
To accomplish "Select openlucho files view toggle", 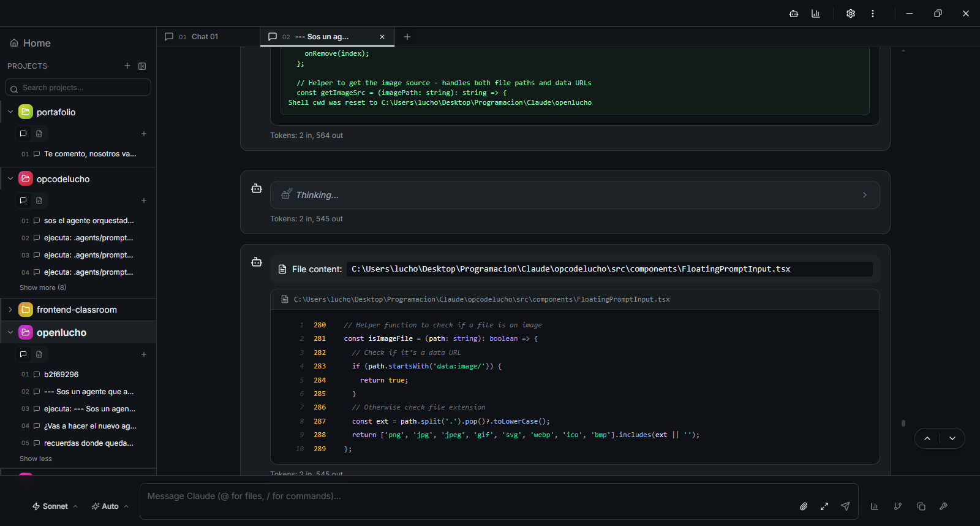I will click(39, 354).
